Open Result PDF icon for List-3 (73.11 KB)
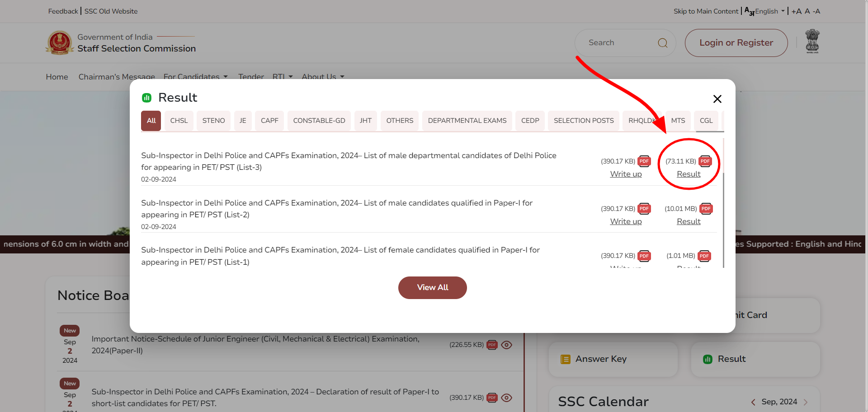Image resolution: width=868 pixels, height=412 pixels. [x=705, y=161]
